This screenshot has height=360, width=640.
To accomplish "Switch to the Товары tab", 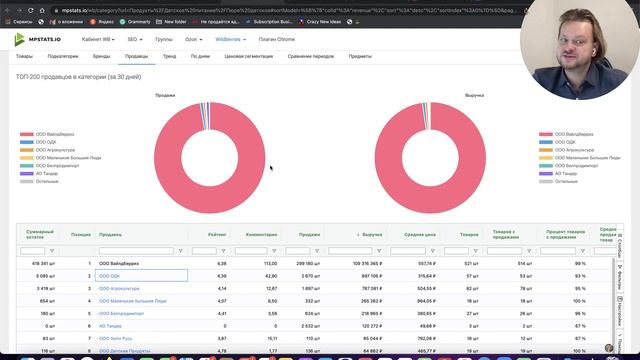I will pos(24,56).
